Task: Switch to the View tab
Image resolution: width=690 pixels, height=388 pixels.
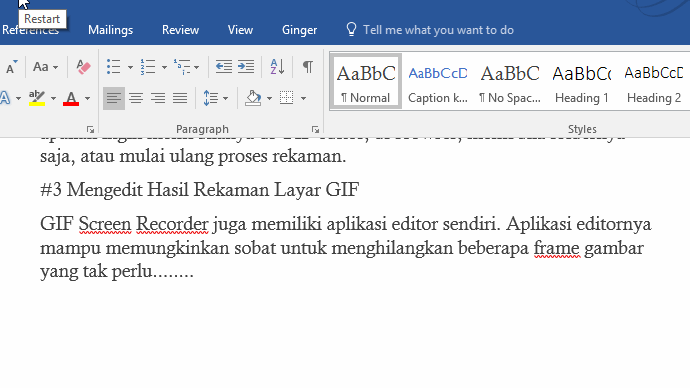Action: coord(240,30)
